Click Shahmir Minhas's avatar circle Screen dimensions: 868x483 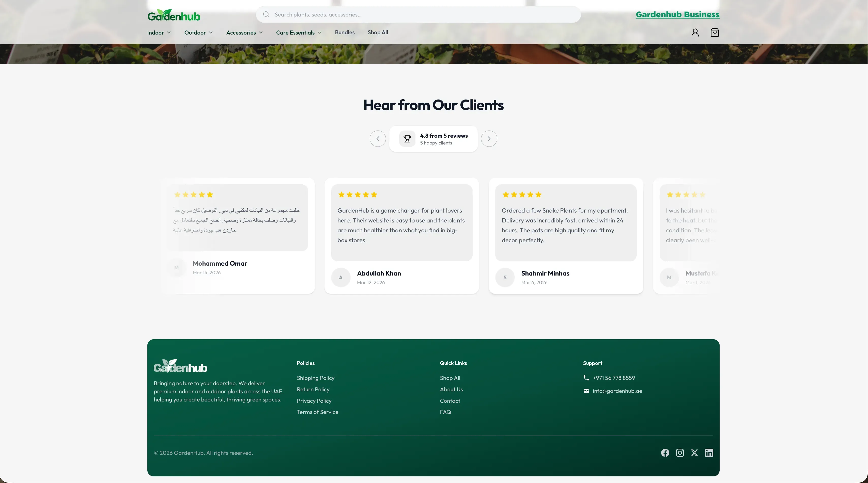[x=505, y=278]
